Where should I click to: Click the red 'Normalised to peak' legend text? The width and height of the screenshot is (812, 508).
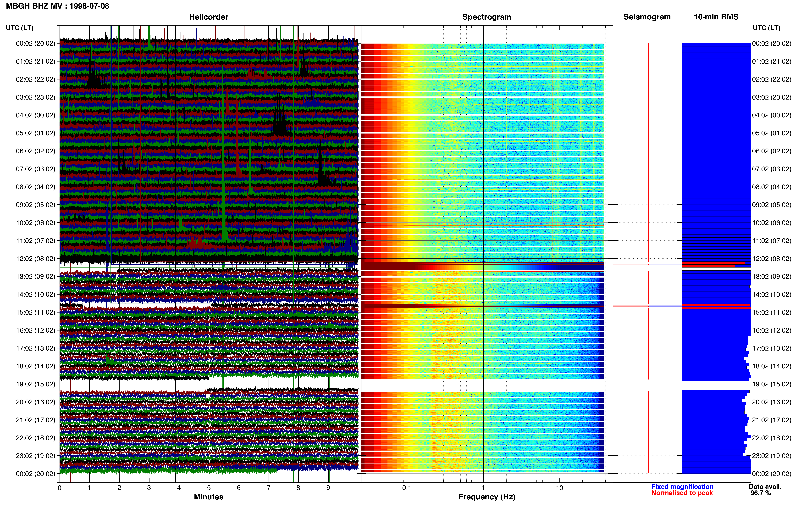pos(682,493)
